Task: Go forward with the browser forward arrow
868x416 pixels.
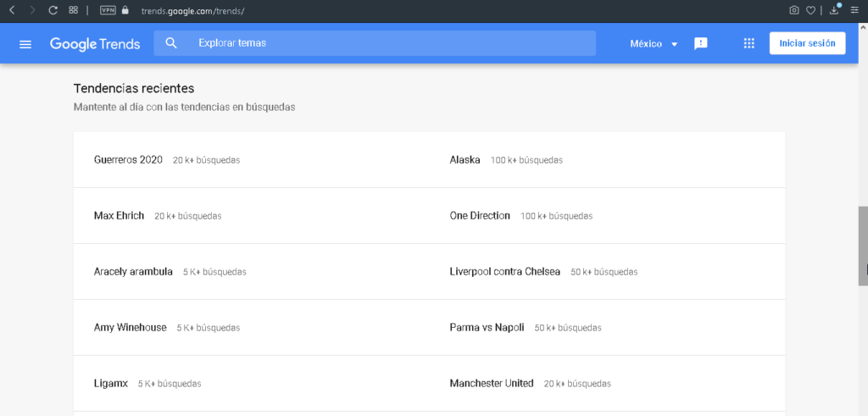Action: pos(32,10)
